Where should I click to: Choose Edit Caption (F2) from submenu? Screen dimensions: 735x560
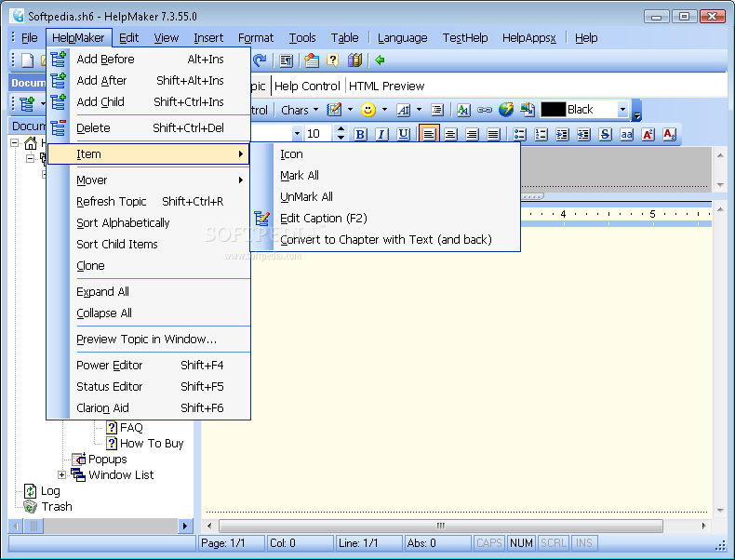(x=385, y=219)
